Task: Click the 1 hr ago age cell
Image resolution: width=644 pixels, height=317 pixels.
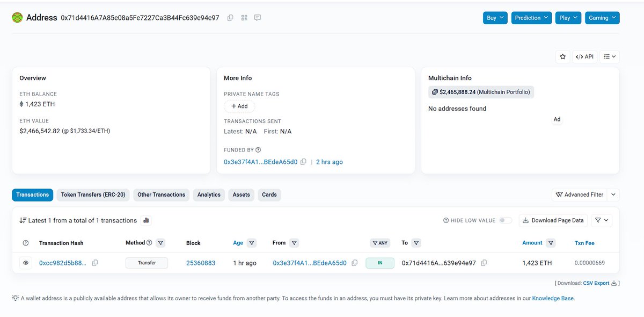Action: (245, 263)
